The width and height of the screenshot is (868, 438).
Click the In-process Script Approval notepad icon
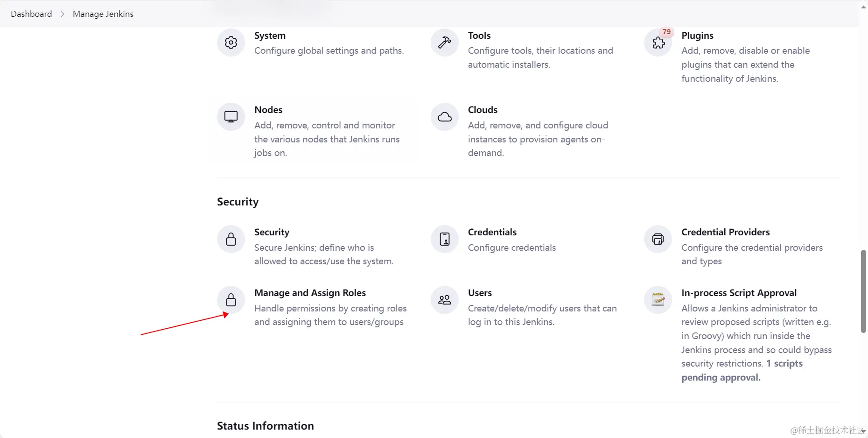(658, 300)
